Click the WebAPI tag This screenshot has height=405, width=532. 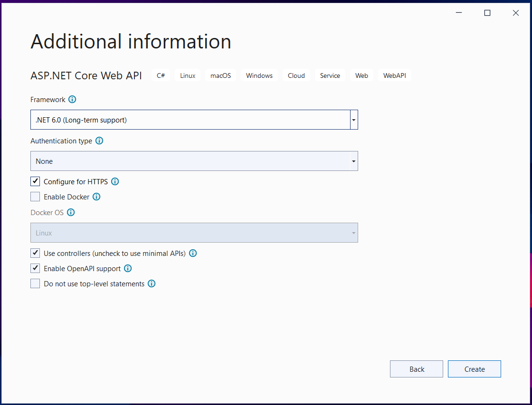(395, 75)
